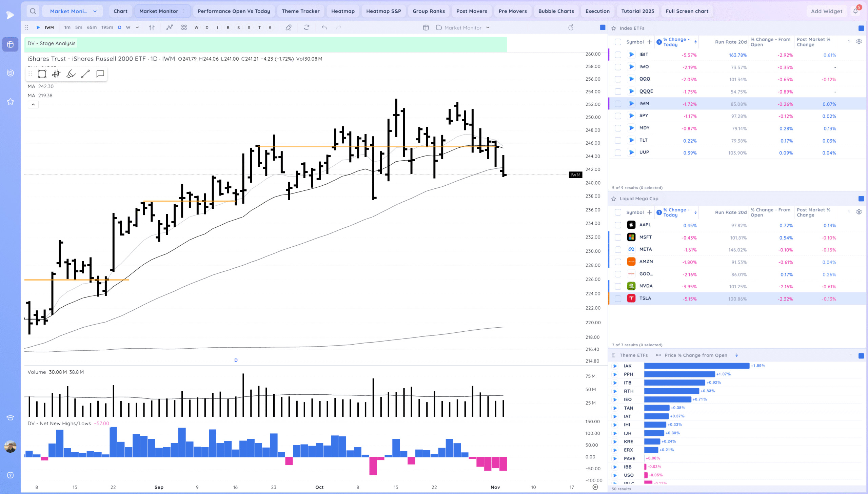Screen dimensions: 868x494
Task: Open the Theme Tracker tab
Action: 300,11
